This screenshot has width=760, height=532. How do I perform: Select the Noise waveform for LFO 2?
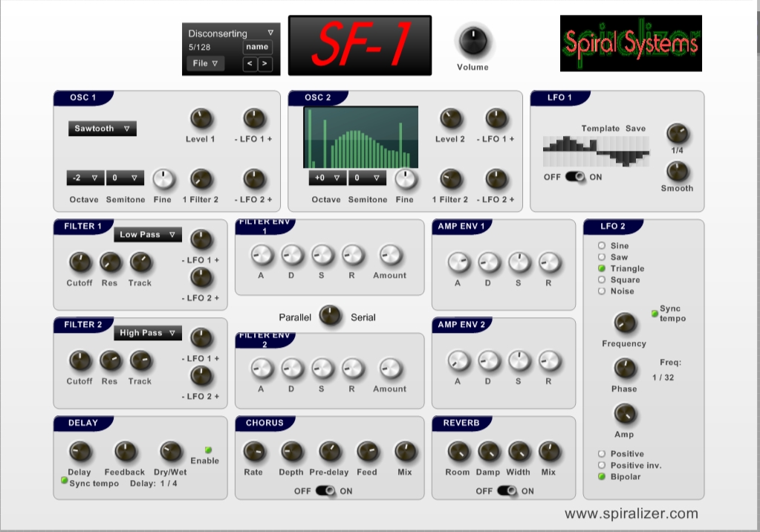pos(602,291)
